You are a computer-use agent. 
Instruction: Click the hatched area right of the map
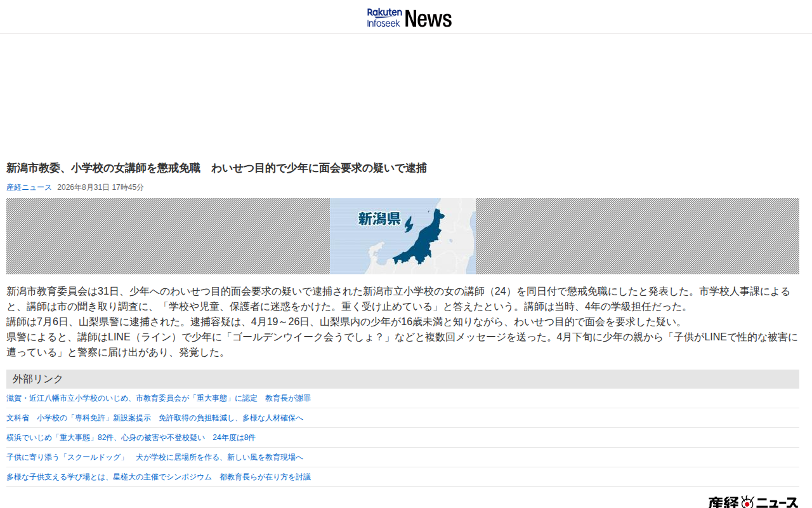click(x=638, y=236)
